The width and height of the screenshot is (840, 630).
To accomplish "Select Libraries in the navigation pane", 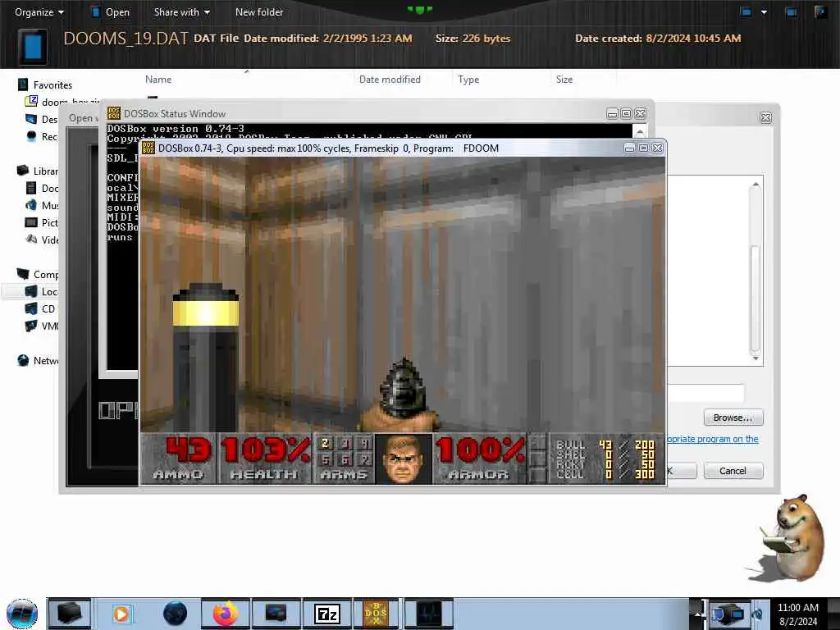I will click(x=45, y=171).
